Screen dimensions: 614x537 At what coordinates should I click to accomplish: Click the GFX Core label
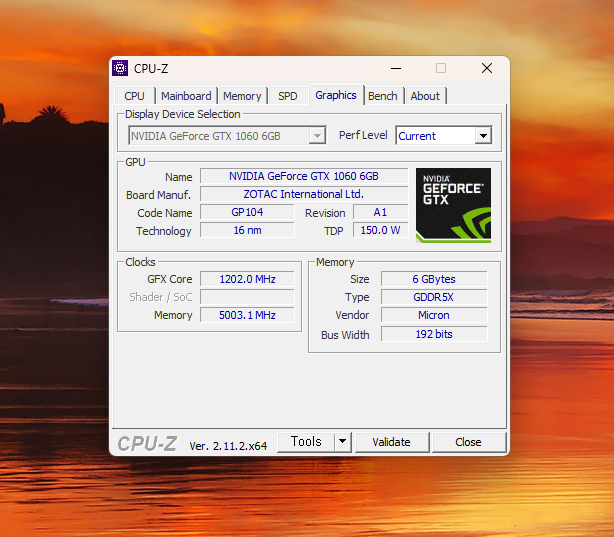(x=170, y=279)
